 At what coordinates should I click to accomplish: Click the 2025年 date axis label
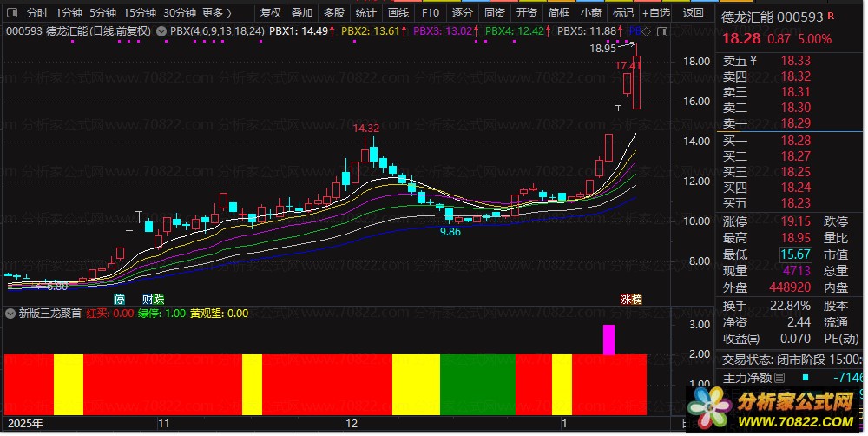[x=25, y=424]
